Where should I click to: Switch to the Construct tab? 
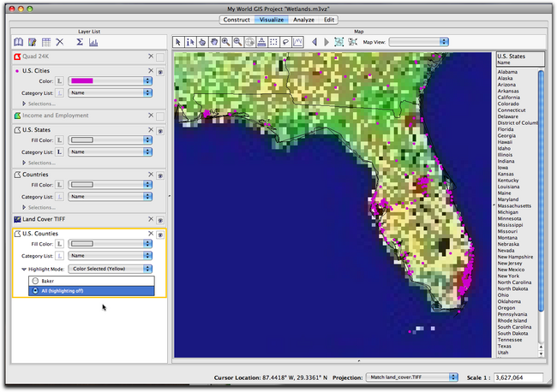point(237,19)
